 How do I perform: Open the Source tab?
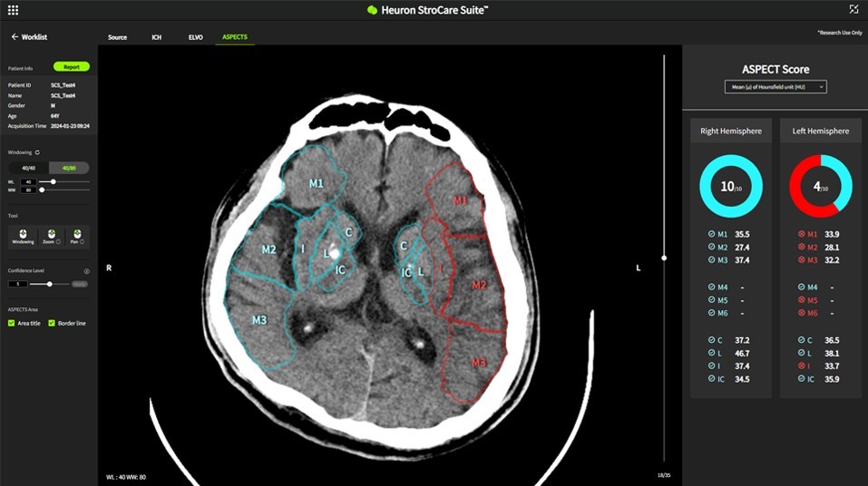[x=117, y=37]
